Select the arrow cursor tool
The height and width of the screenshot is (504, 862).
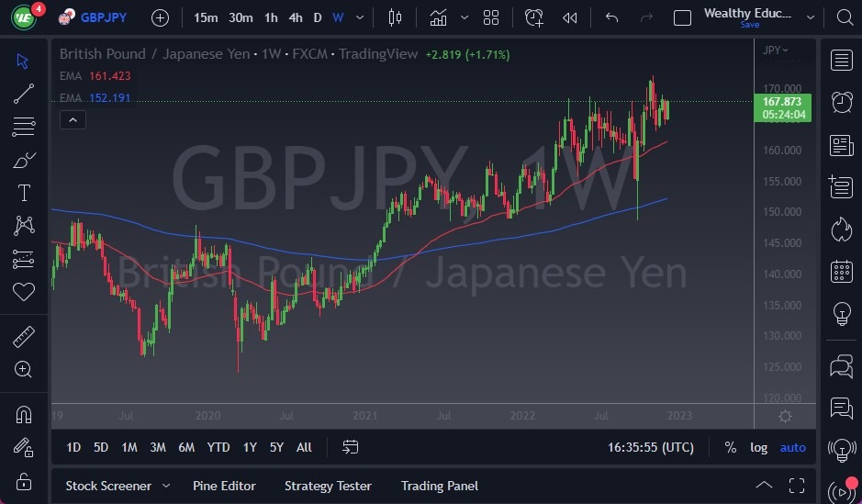click(23, 61)
